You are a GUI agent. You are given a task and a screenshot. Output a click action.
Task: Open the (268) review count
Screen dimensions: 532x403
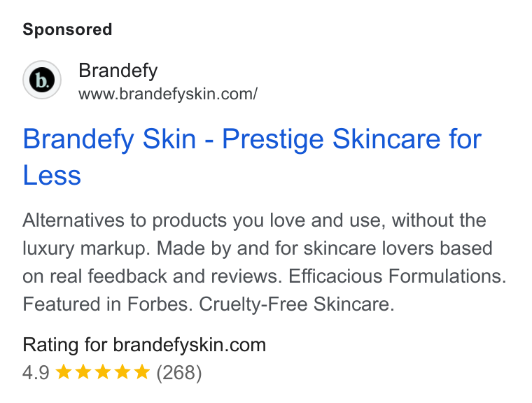178,373
